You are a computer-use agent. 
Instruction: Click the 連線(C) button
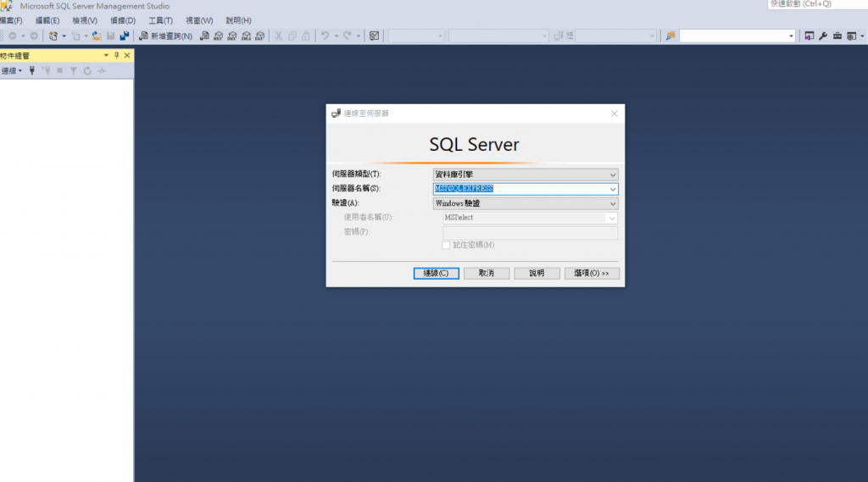pyautogui.click(x=437, y=274)
